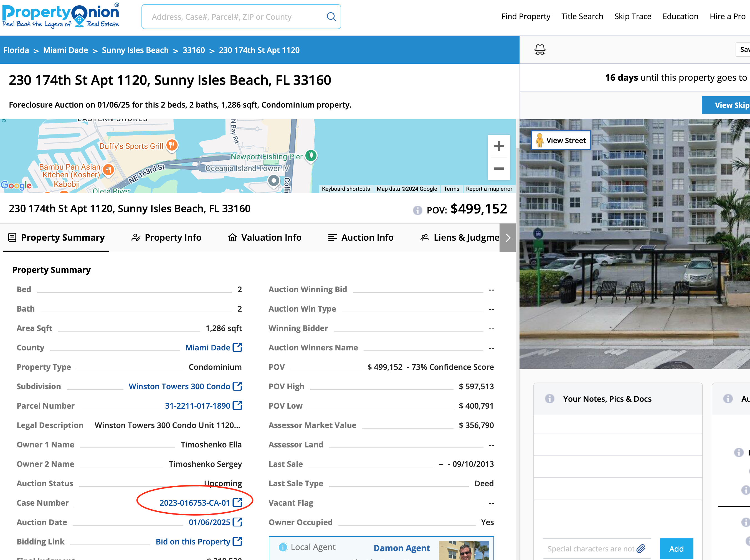Screen dimensions: 750x560
Task: Click the POV info icon
Action: pyautogui.click(x=417, y=210)
